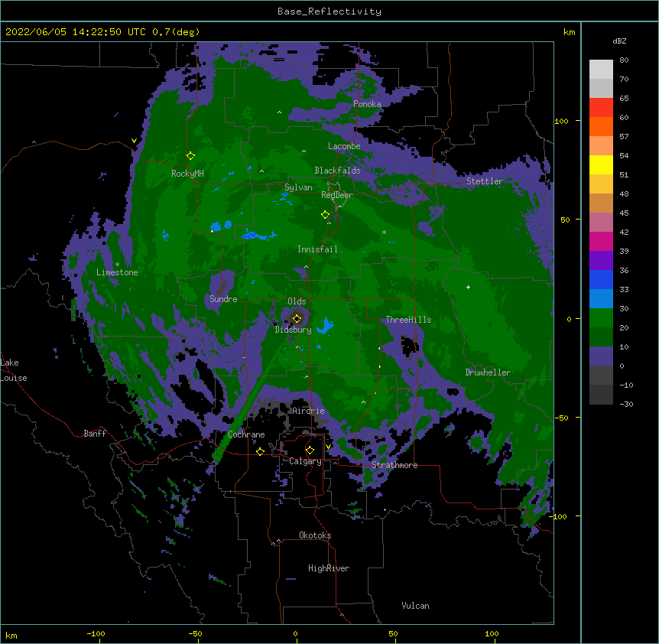Click the Olds label
659x644 pixels.
point(297,301)
